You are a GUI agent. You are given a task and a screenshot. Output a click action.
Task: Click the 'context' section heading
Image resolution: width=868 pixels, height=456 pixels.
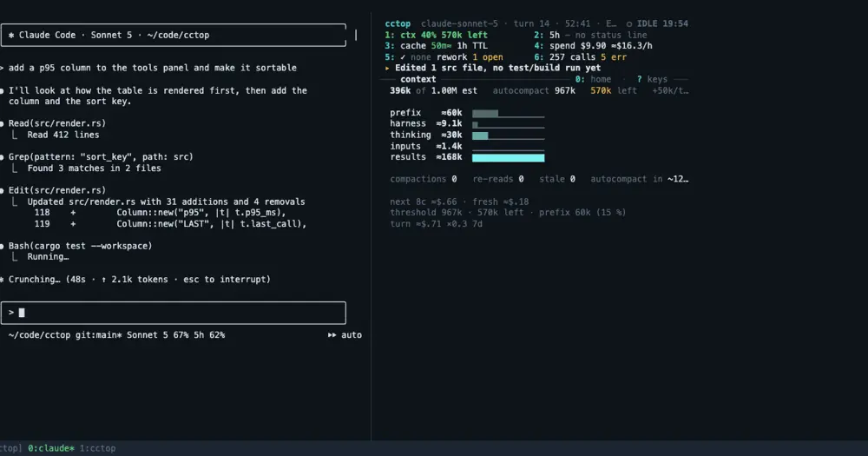(418, 79)
